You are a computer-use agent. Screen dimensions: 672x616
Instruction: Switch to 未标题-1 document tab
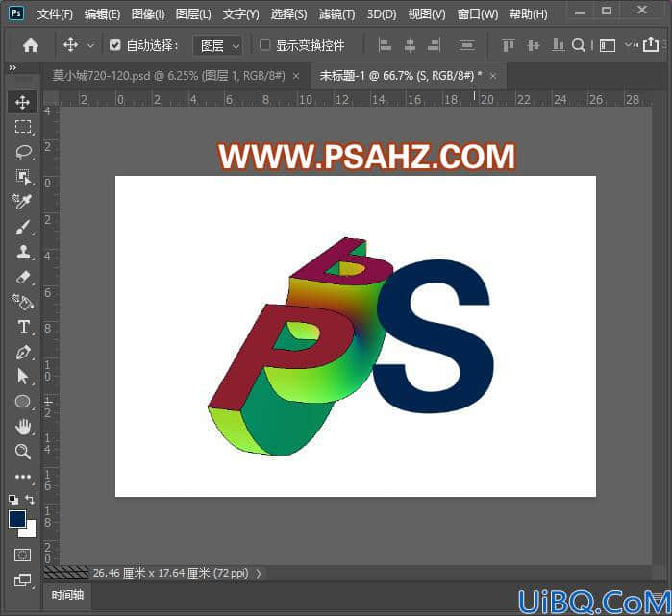(401, 76)
